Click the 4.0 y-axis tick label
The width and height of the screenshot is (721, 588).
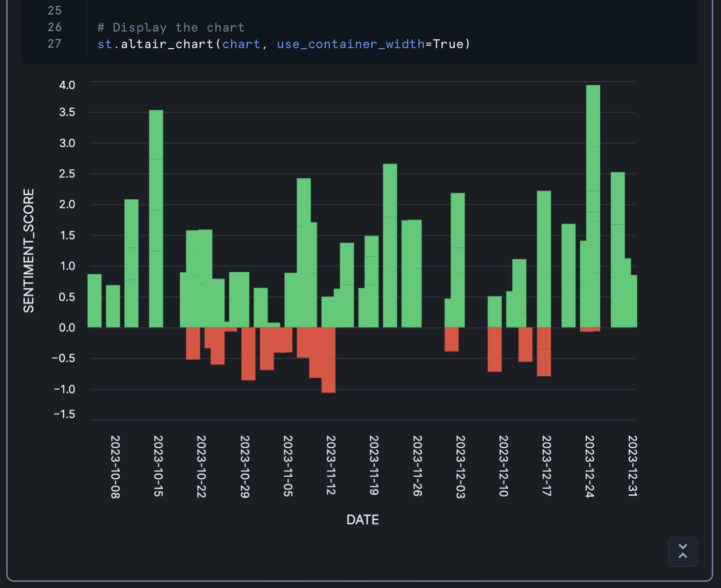pos(67,85)
